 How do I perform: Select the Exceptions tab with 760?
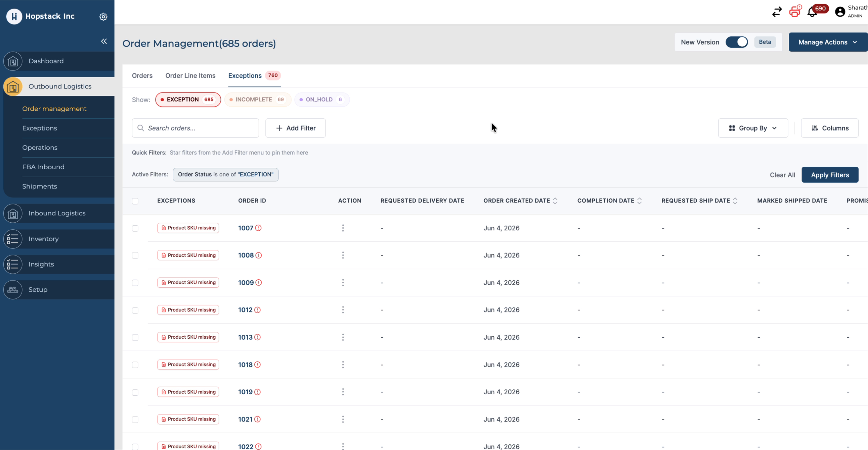254,75
